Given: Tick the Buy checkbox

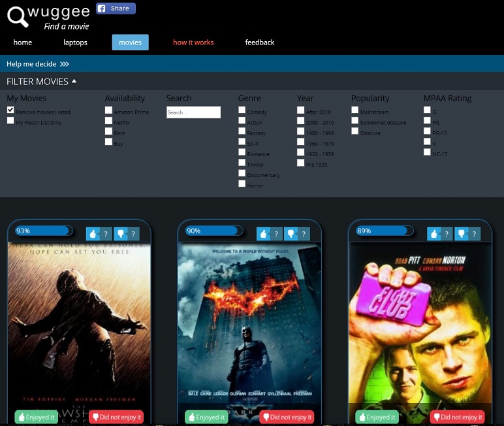Looking at the screenshot, I should [x=108, y=142].
